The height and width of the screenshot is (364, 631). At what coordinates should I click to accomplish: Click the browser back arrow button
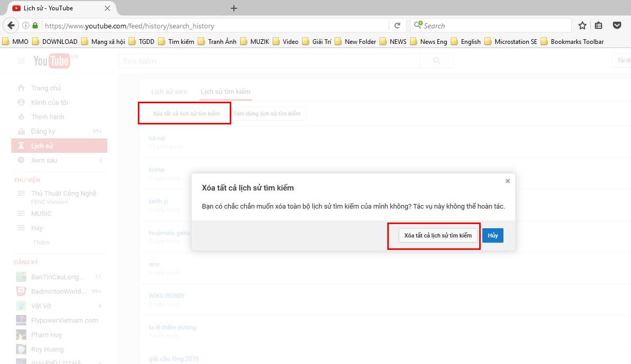[11, 25]
